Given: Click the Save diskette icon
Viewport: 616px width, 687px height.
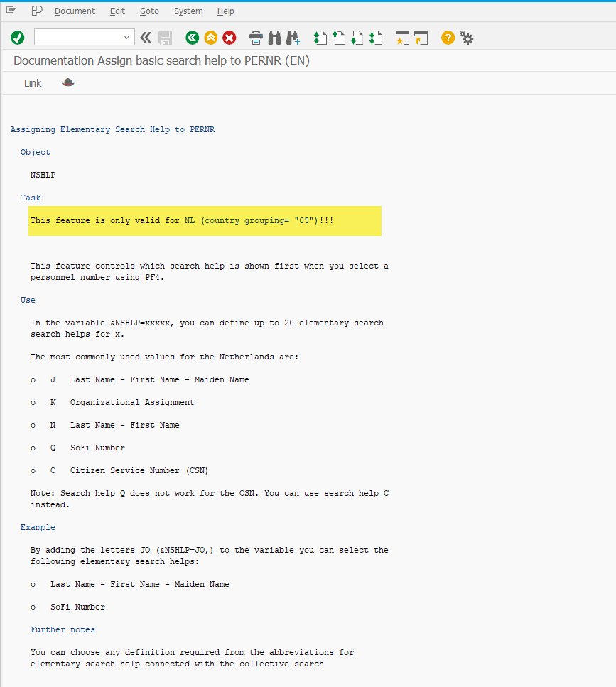Looking at the screenshot, I should [x=165, y=38].
